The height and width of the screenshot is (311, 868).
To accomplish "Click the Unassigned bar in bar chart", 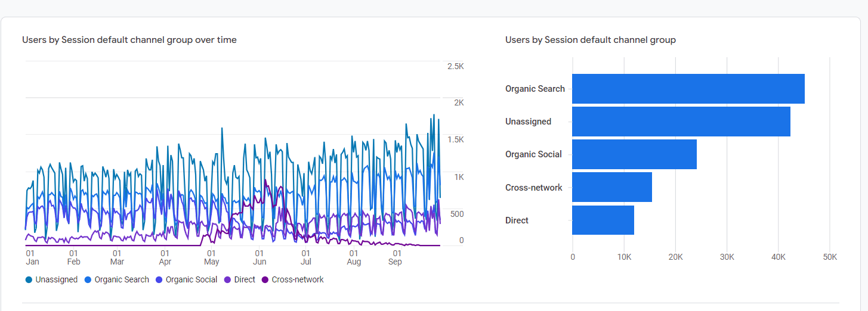I will point(681,122).
